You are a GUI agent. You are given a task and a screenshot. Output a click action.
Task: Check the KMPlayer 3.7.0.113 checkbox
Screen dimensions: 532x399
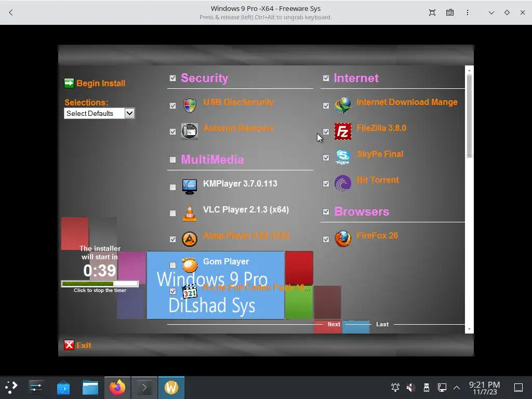tap(172, 187)
